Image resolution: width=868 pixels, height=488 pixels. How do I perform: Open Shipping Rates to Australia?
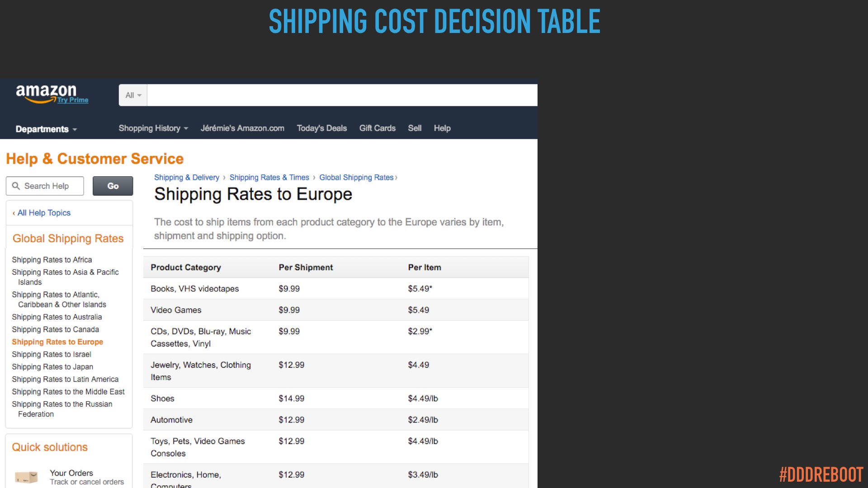click(57, 317)
